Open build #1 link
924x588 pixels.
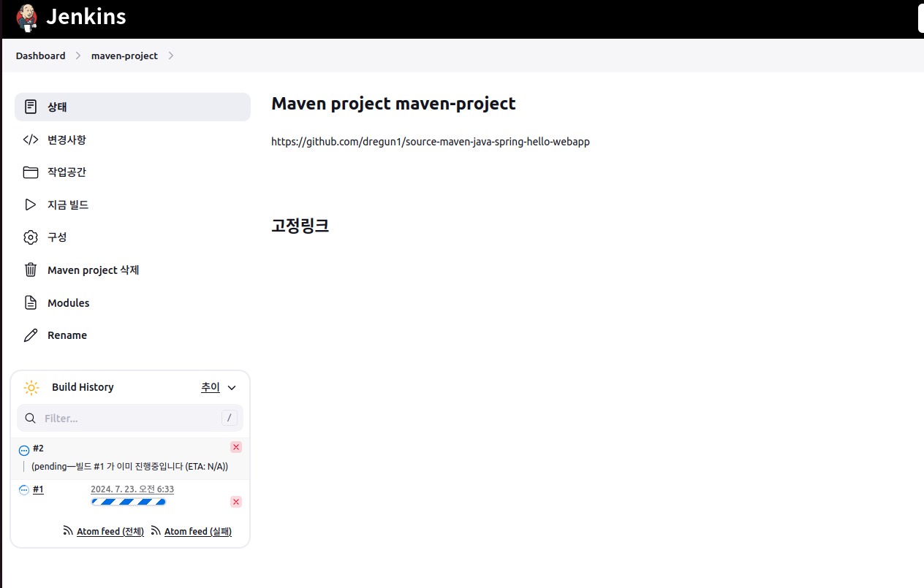tap(38, 489)
